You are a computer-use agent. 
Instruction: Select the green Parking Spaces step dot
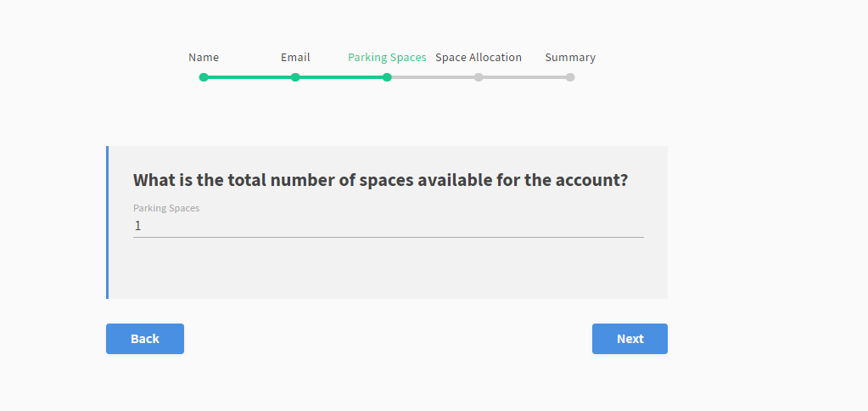pyautogui.click(x=387, y=77)
